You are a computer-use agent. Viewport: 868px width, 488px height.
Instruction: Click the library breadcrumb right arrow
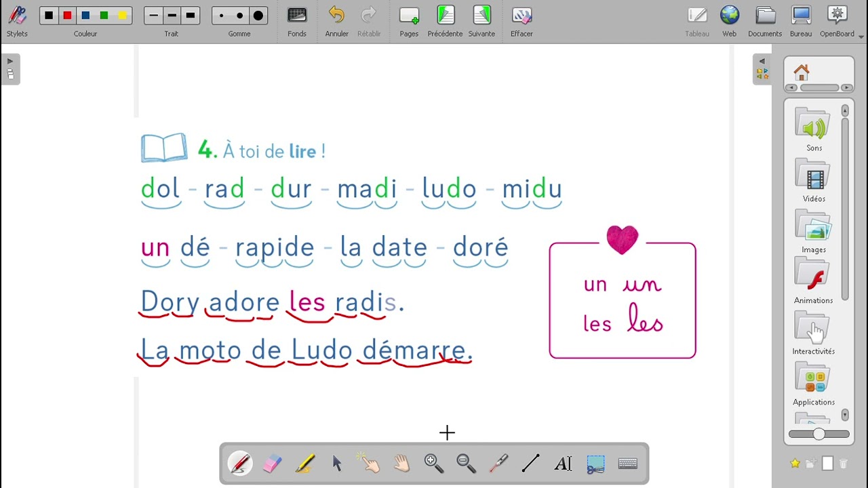click(846, 87)
